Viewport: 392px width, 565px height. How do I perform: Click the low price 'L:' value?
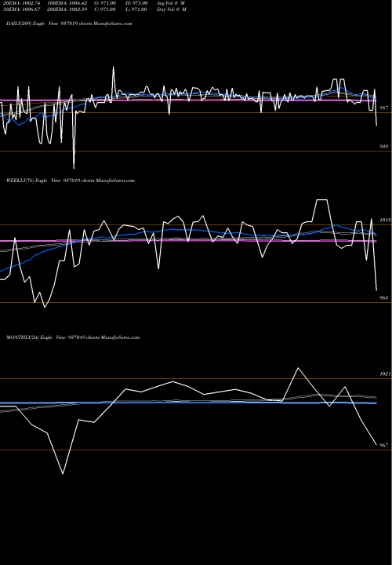click(136, 9)
